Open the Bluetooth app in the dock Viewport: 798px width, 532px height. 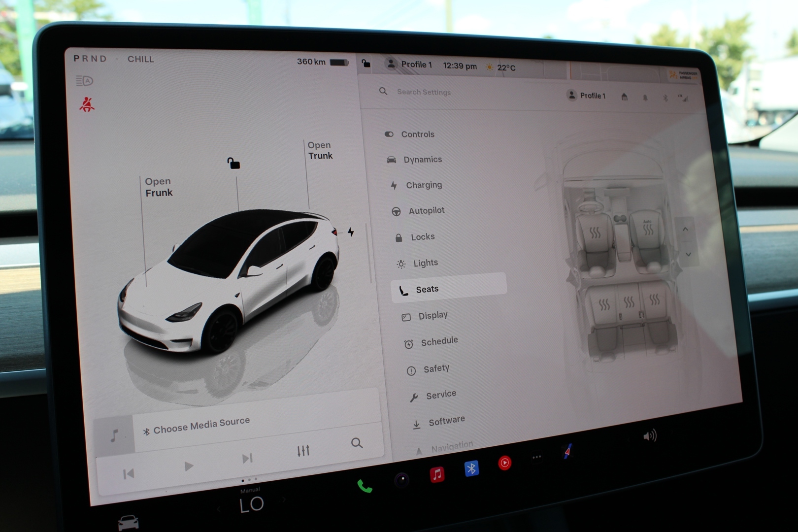[x=471, y=468]
